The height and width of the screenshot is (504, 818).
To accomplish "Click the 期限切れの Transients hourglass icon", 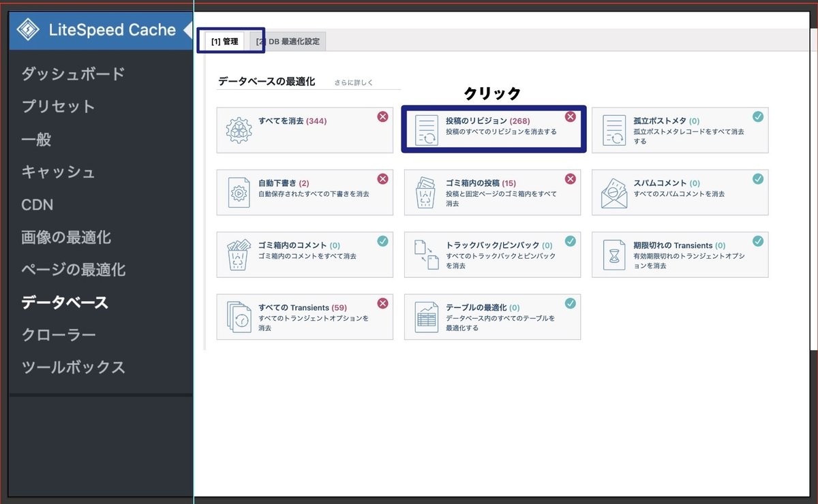I will [x=614, y=255].
